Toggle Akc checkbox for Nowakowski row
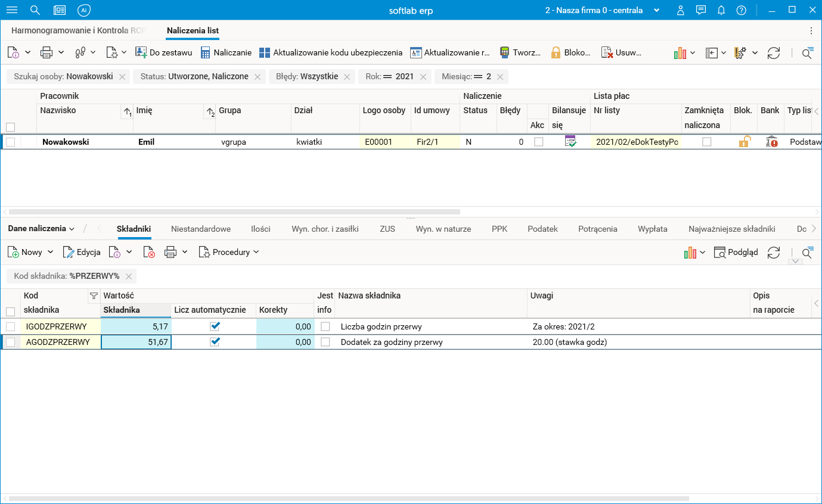The height and width of the screenshot is (504, 822). [539, 142]
